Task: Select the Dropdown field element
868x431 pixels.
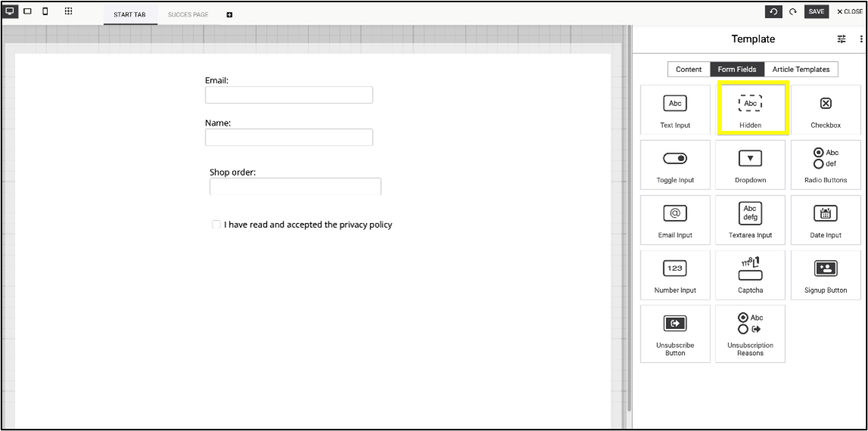Action: 750,165
